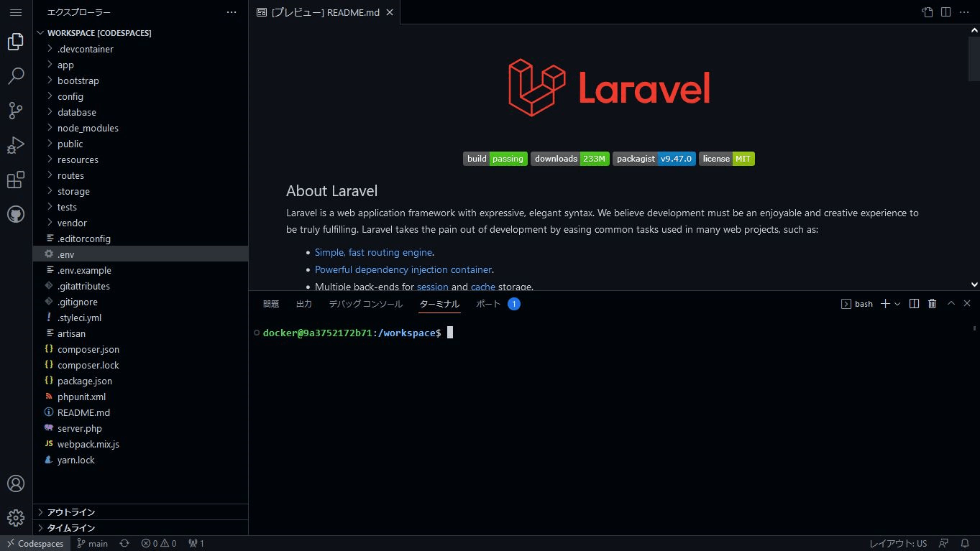Image resolution: width=980 pixels, height=551 pixels.
Task: Open the artisan file
Action: 140,333
